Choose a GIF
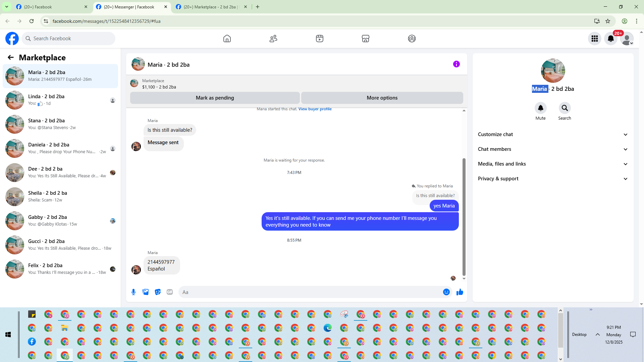The image size is (644, 362). 170,292
